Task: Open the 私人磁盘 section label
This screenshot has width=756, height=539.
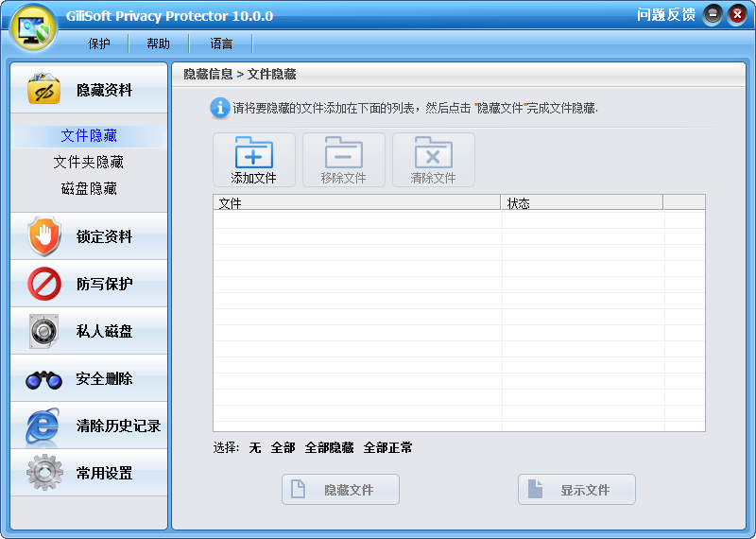Action: (x=104, y=332)
